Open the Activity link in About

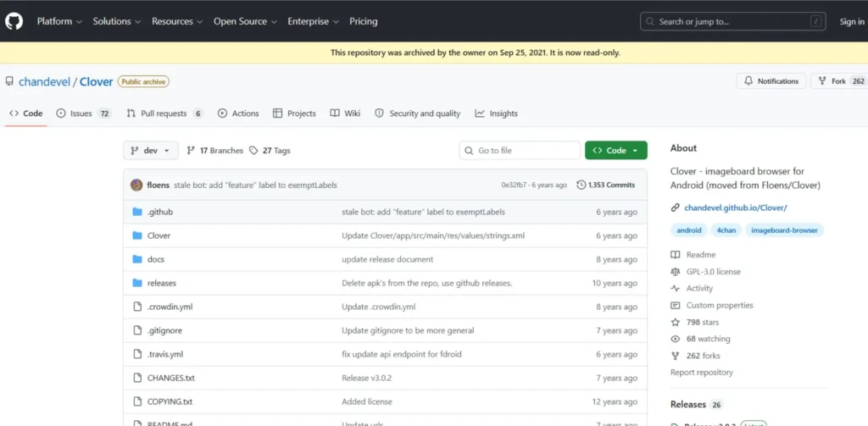click(699, 288)
